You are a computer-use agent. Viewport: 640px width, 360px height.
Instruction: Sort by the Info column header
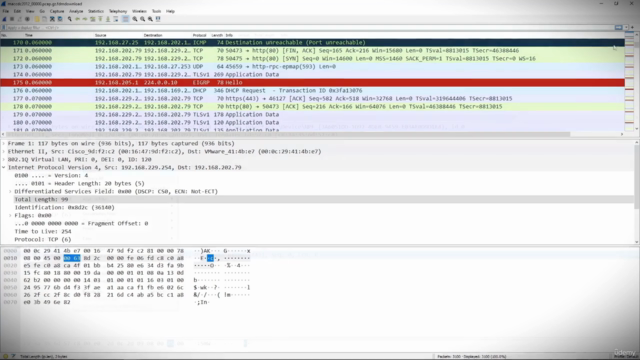229,36
